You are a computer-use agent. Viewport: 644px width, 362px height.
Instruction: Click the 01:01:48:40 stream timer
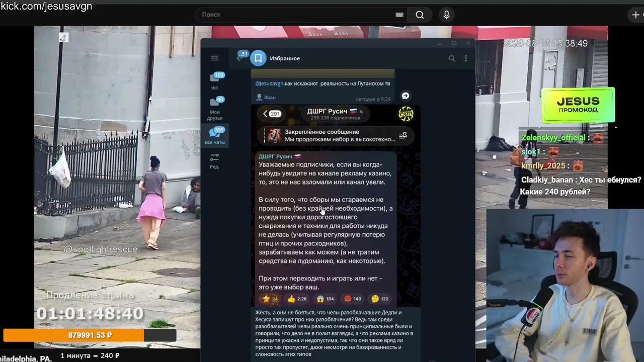coord(90,314)
